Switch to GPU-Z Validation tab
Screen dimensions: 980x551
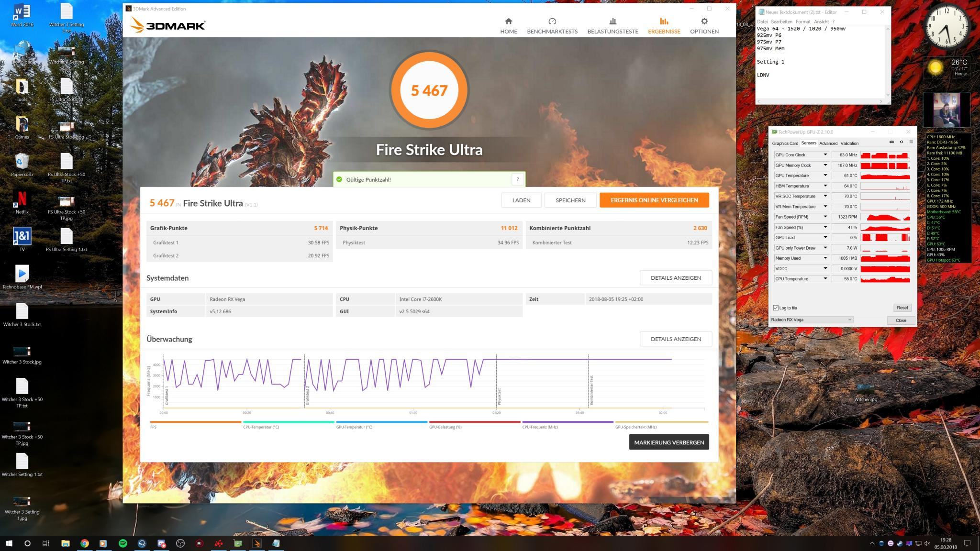click(x=849, y=143)
